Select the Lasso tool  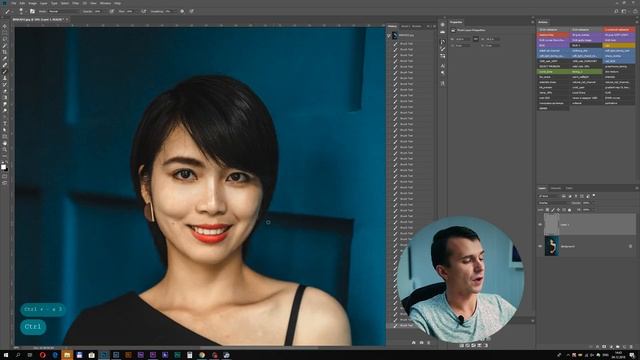point(4,39)
